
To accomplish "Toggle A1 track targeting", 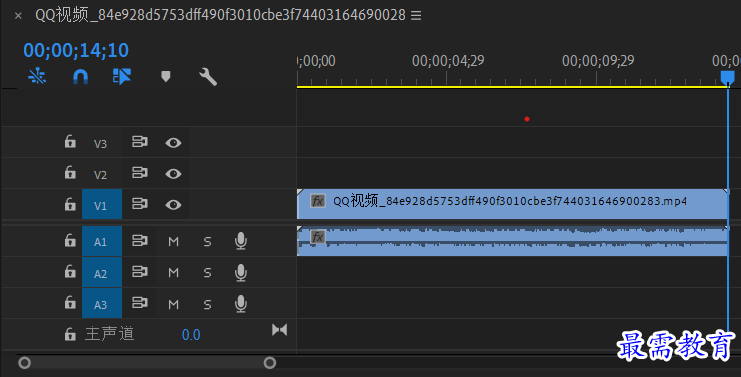I will [102, 241].
